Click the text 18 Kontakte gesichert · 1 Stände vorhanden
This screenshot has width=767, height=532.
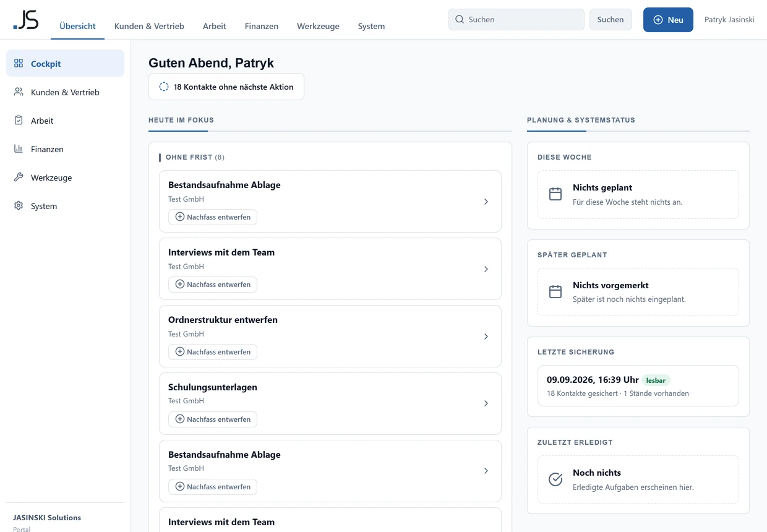[618, 393]
